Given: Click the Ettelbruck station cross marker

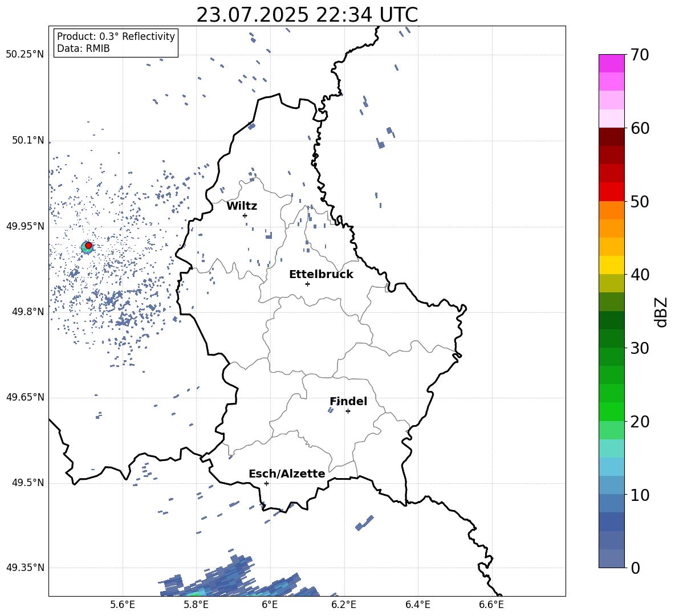Looking at the screenshot, I should [307, 284].
